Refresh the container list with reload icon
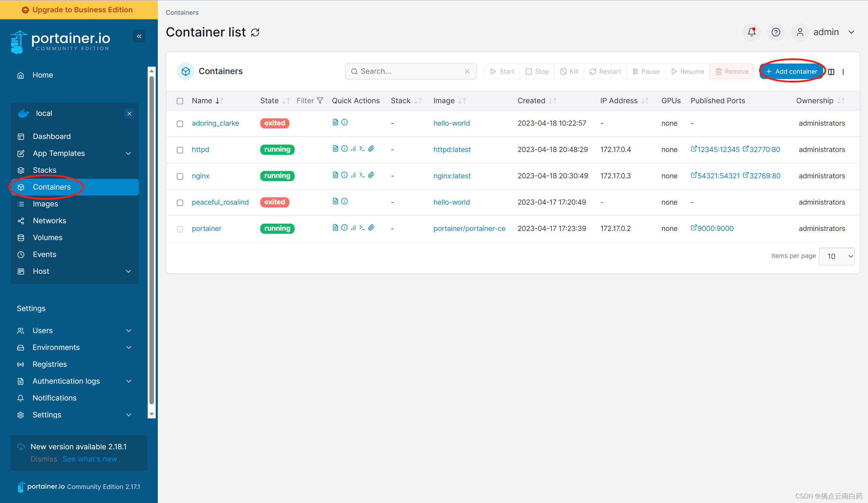Viewport: 868px width, 503px height. (x=255, y=32)
